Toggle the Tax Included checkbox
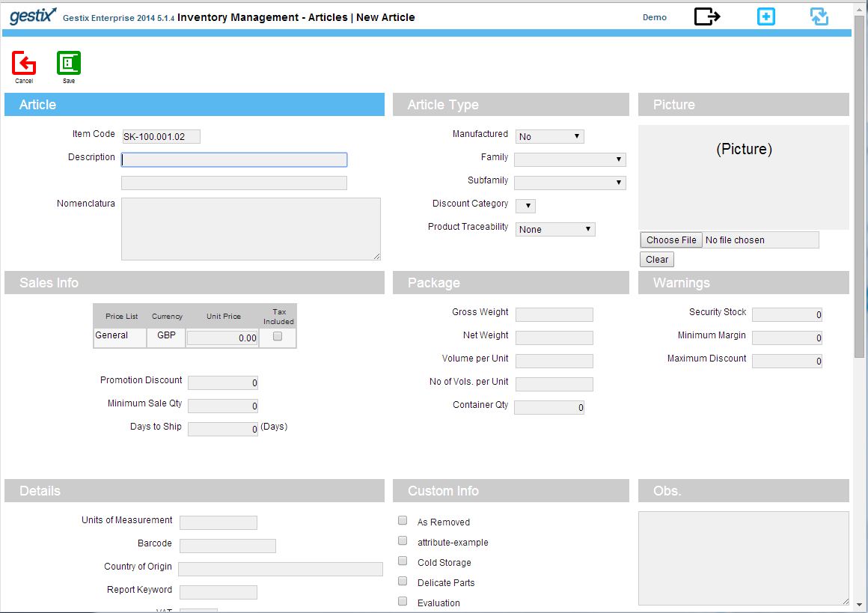868x613 pixels. (x=278, y=336)
